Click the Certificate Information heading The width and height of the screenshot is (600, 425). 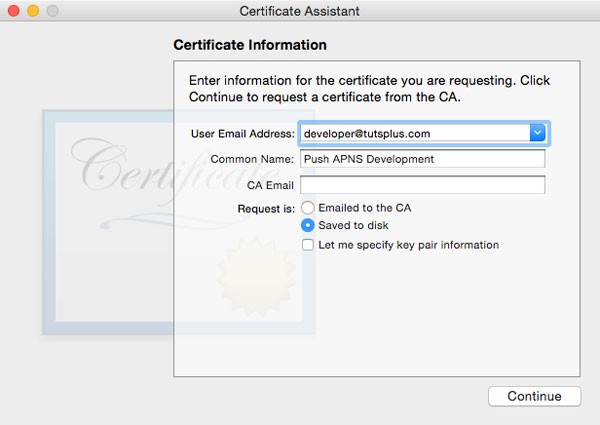(x=250, y=45)
